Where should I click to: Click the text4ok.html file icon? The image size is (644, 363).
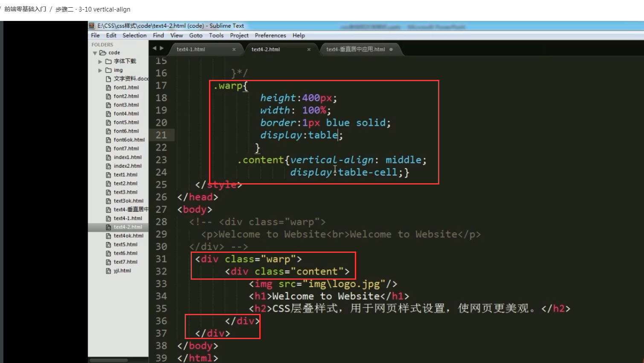[x=108, y=236]
